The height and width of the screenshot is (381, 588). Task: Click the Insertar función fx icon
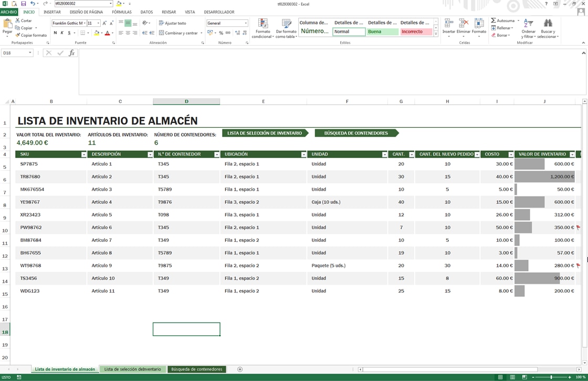pos(71,53)
